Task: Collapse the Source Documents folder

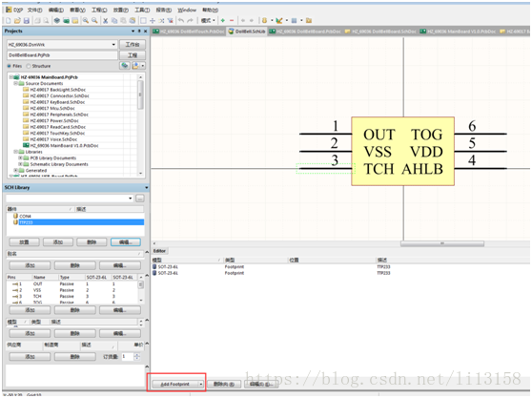Action: (x=15, y=83)
